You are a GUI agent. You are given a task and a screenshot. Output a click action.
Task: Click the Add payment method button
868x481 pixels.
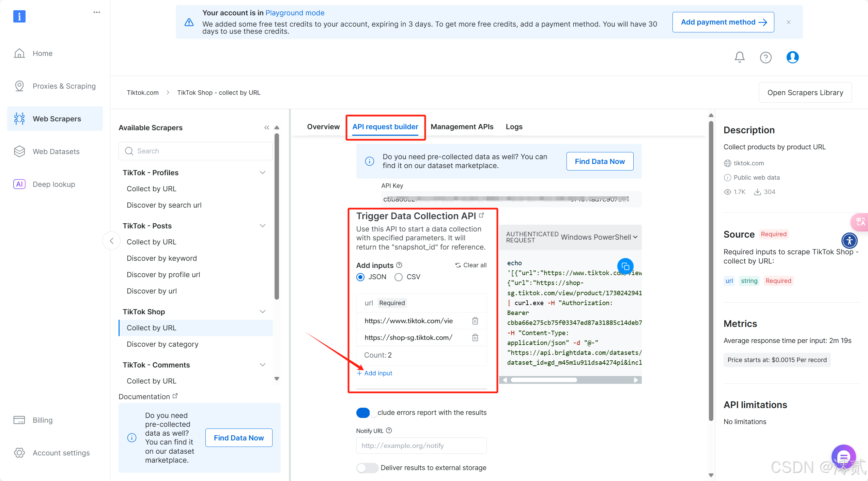coord(723,22)
